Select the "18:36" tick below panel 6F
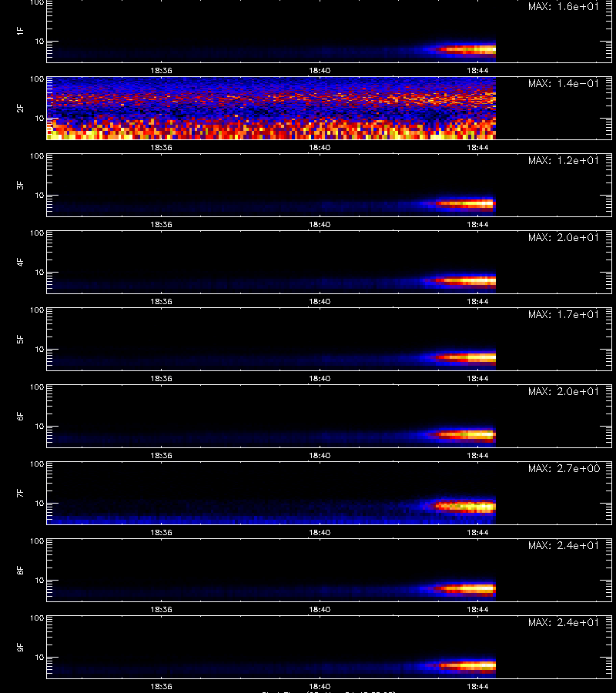 point(161,455)
